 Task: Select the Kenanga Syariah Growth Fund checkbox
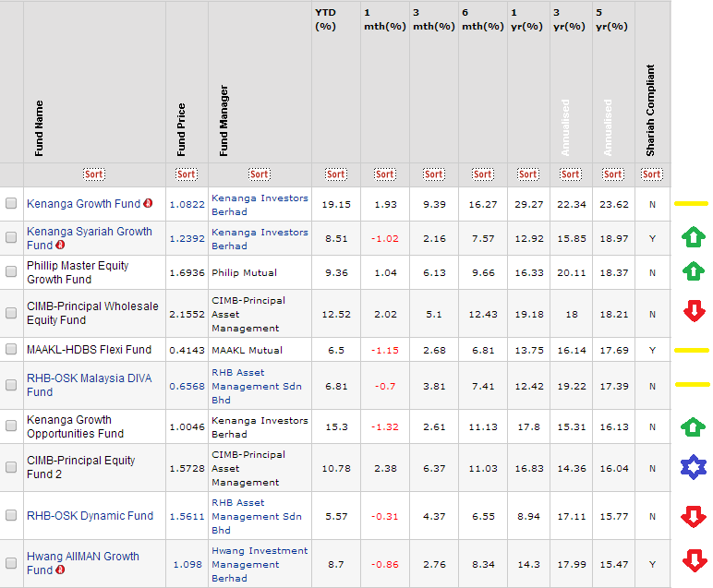[11, 237]
